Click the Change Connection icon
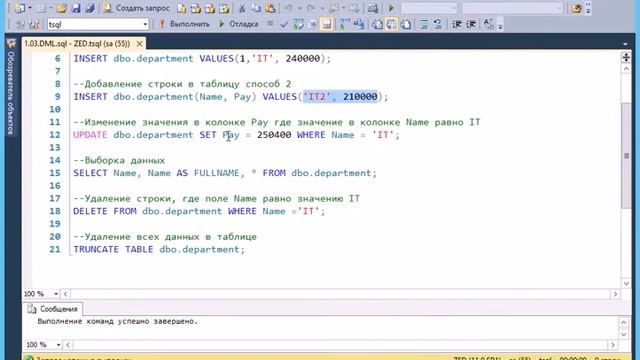 [x=34, y=24]
